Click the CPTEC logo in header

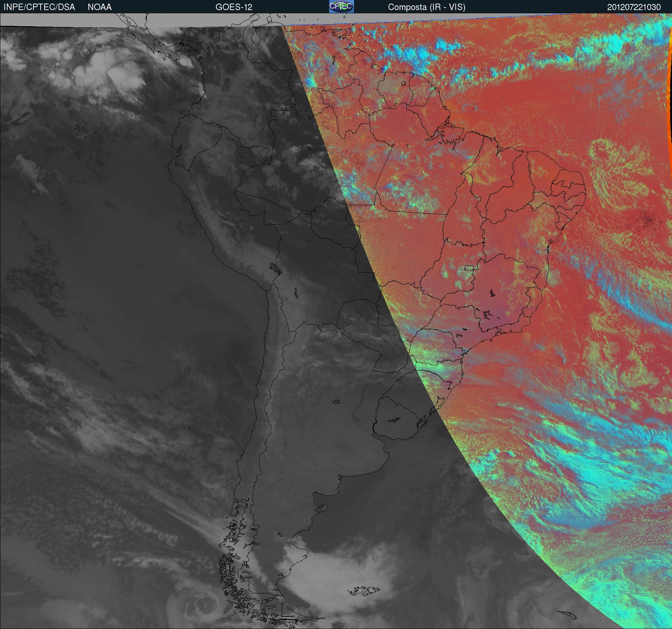click(341, 6)
